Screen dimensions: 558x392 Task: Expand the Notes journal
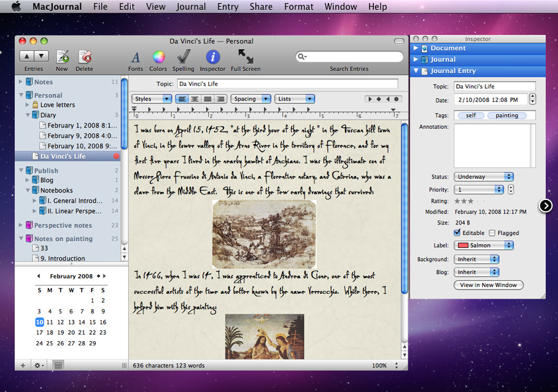click(21, 82)
